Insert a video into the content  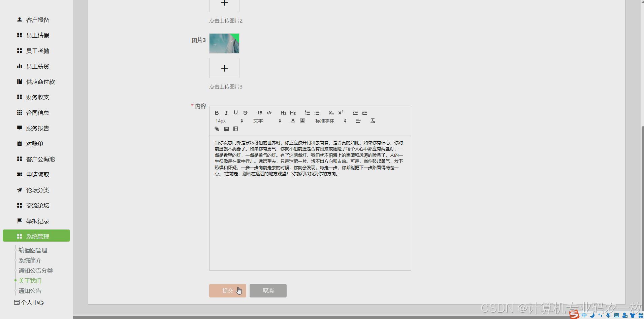click(235, 129)
